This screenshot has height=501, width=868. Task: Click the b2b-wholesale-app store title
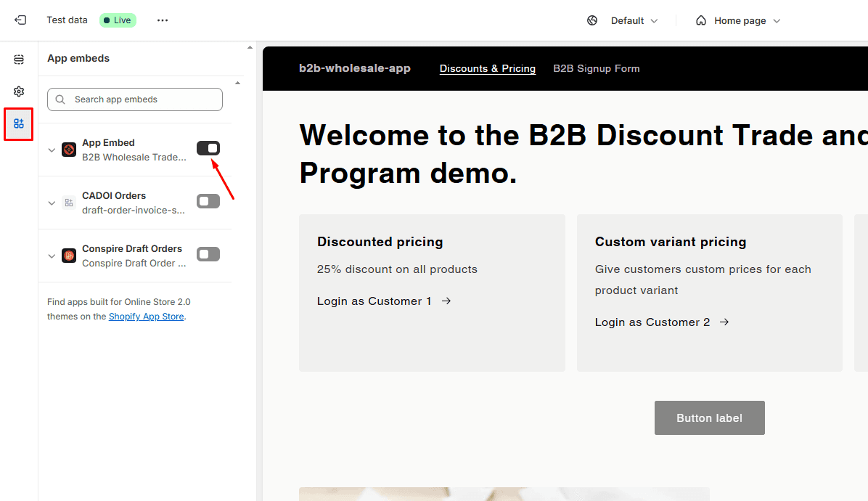point(355,68)
